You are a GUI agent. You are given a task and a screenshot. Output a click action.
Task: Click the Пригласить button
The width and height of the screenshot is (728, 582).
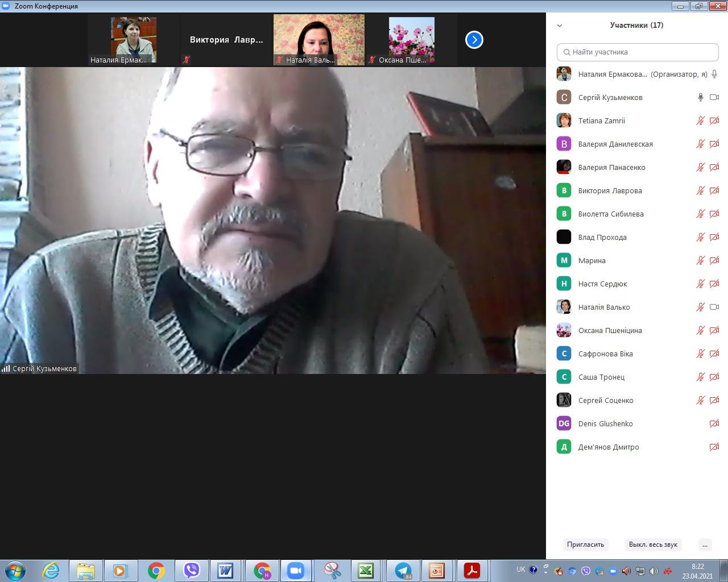[585, 544]
